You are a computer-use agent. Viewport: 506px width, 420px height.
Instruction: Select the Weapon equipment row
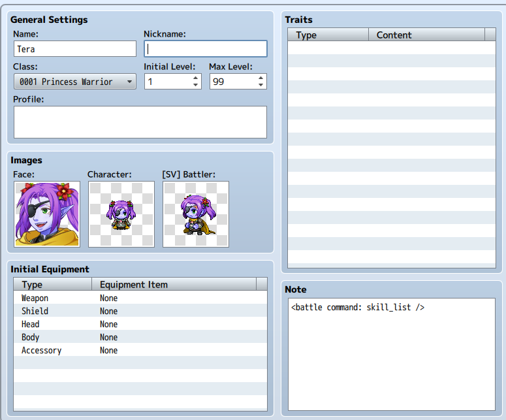point(140,298)
